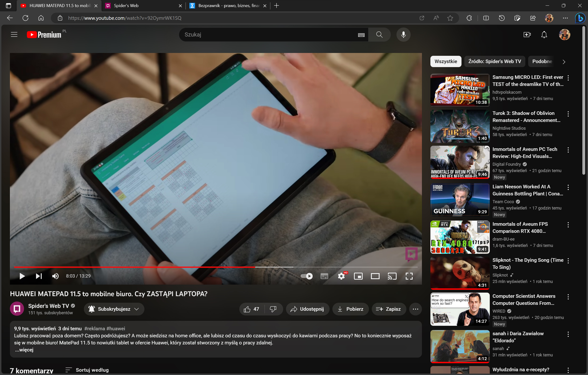Like the video with 47 likes
This screenshot has width=588, height=375.
(251, 309)
